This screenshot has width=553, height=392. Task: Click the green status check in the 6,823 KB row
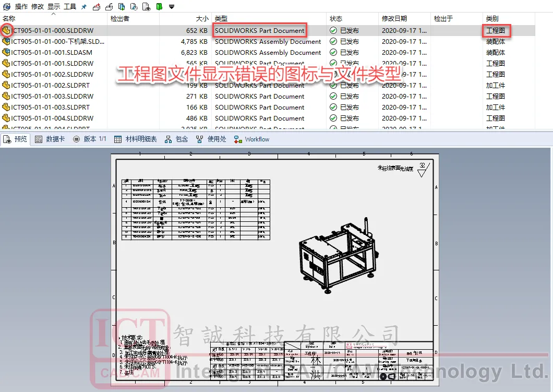[x=333, y=52]
